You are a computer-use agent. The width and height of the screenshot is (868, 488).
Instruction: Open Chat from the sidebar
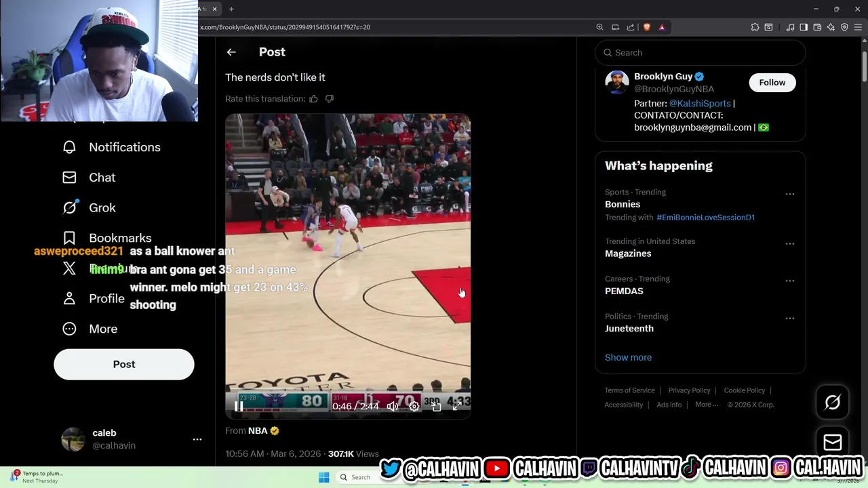click(x=90, y=178)
